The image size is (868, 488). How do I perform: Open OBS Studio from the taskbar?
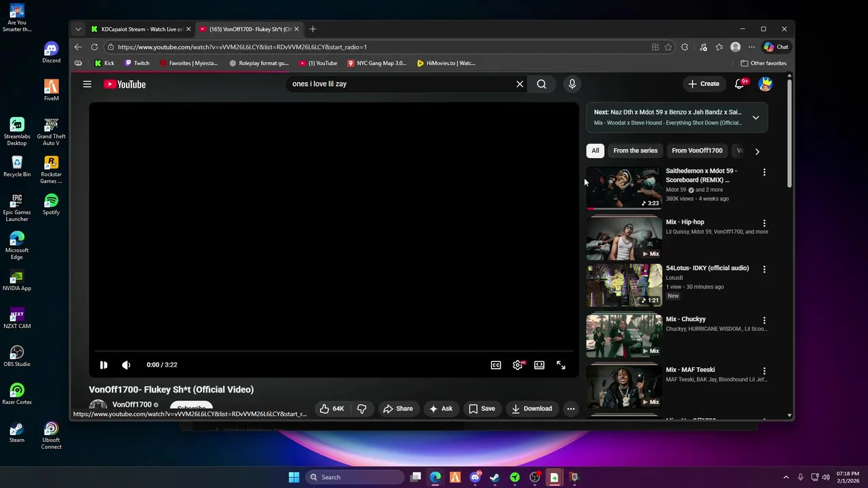coord(534,477)
